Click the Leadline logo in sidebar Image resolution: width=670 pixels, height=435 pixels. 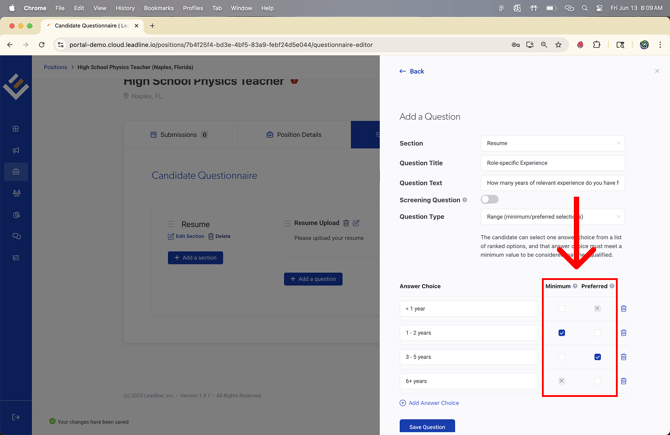point(16,87)
